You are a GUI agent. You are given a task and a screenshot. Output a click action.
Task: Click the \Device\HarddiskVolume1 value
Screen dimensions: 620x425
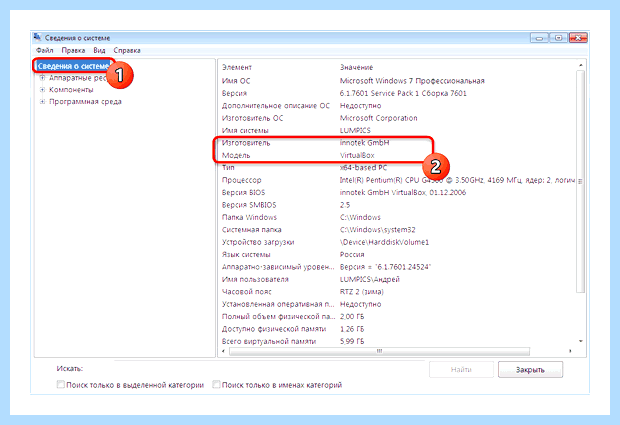pos(384,242)
